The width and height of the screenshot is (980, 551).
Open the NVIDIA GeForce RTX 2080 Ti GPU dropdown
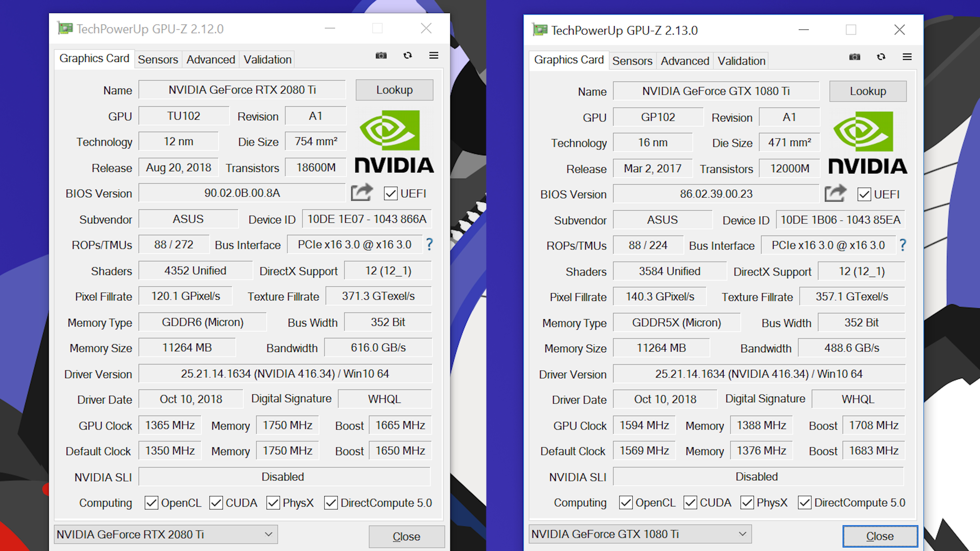pos(166,534)
